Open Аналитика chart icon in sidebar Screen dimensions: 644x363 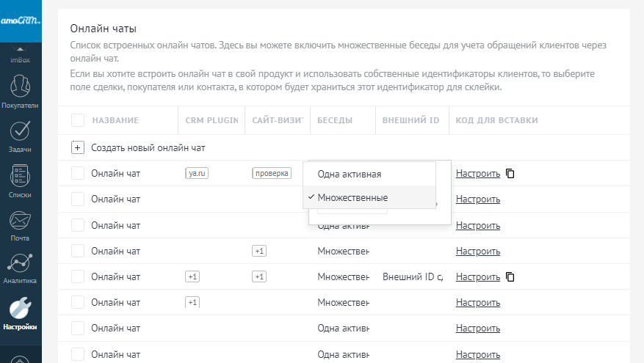tap(21, 268)
